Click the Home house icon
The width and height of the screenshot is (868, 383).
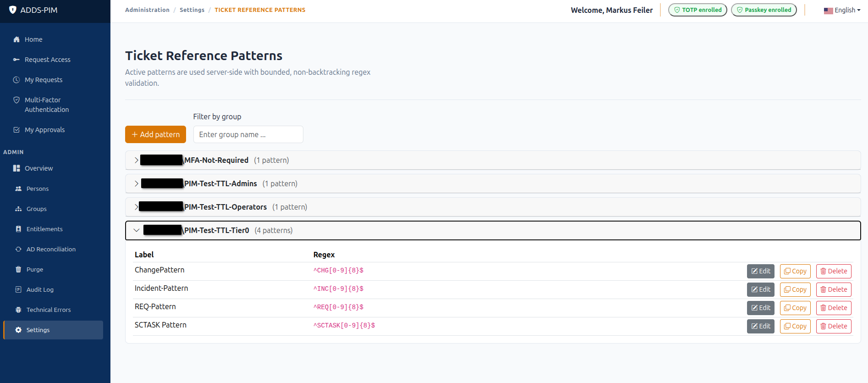(x=16, y=39)
